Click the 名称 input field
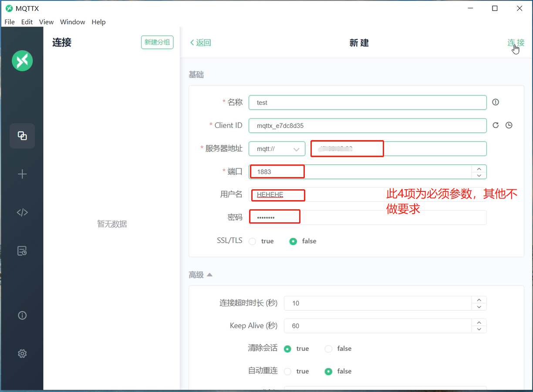This screenshot has width=533, height=392. (x=367, y=103)
